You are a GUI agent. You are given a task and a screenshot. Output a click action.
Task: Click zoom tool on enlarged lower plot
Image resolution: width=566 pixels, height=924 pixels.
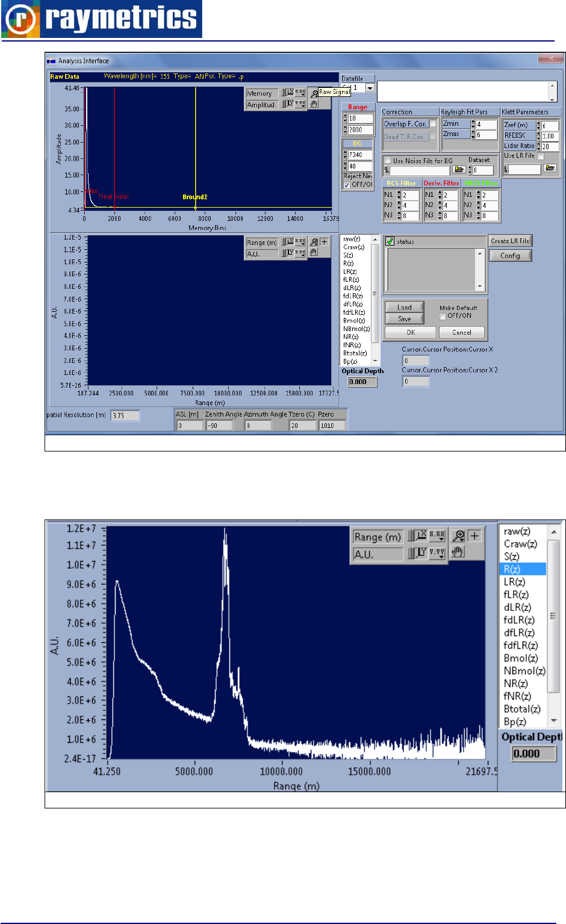tap(458, 536)
